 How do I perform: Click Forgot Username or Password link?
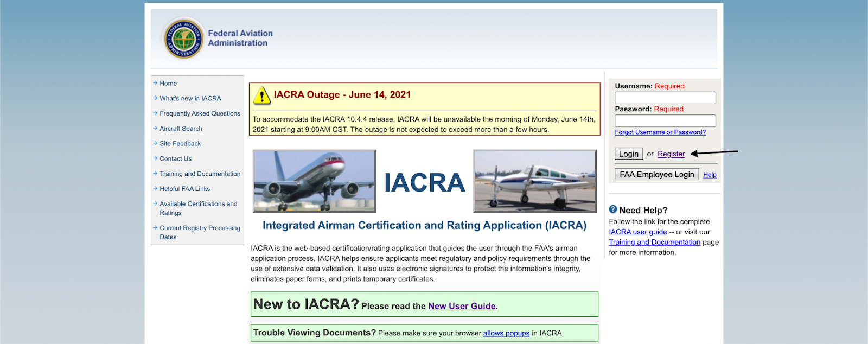[660, 132]
